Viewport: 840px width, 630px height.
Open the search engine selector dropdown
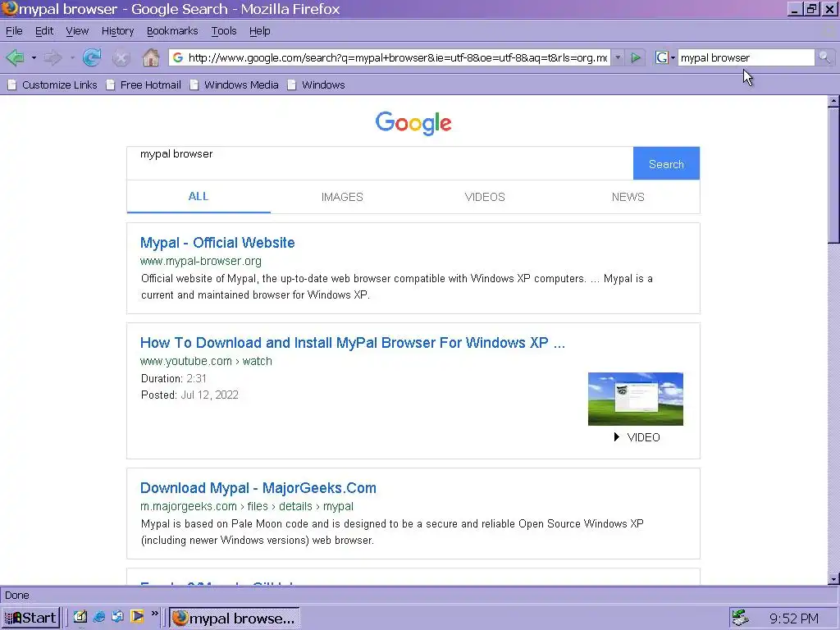tap(664, 57)
